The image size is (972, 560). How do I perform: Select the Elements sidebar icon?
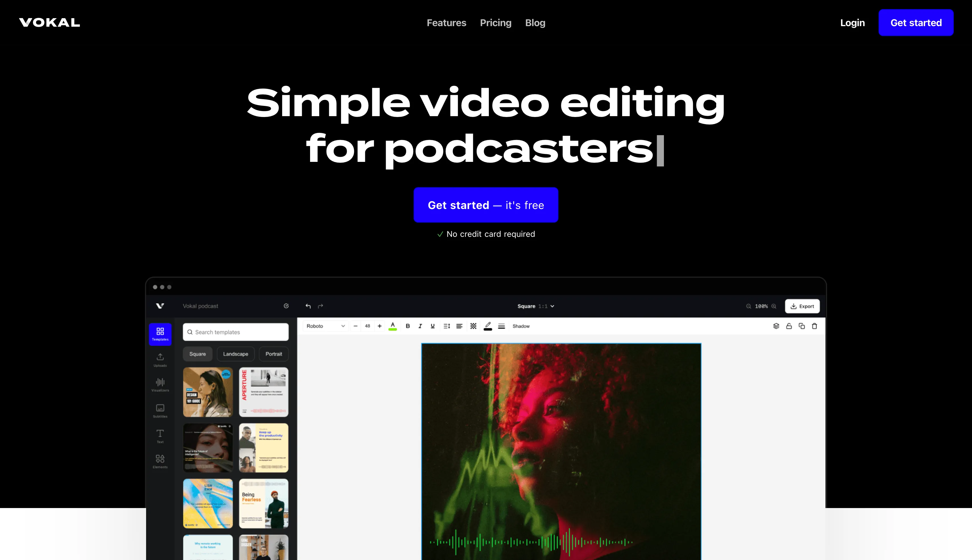[160, 461]
